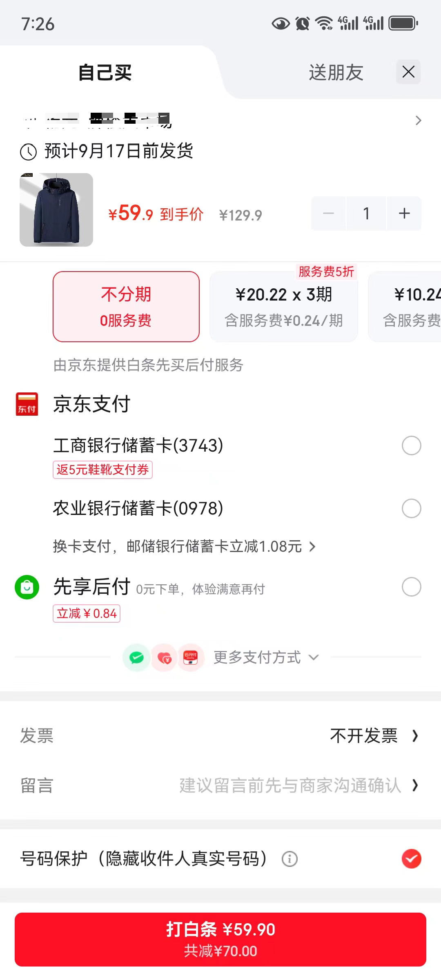Switch to the 送朋友 tab
The image size is (441, 980).
[x=336, y=73]
